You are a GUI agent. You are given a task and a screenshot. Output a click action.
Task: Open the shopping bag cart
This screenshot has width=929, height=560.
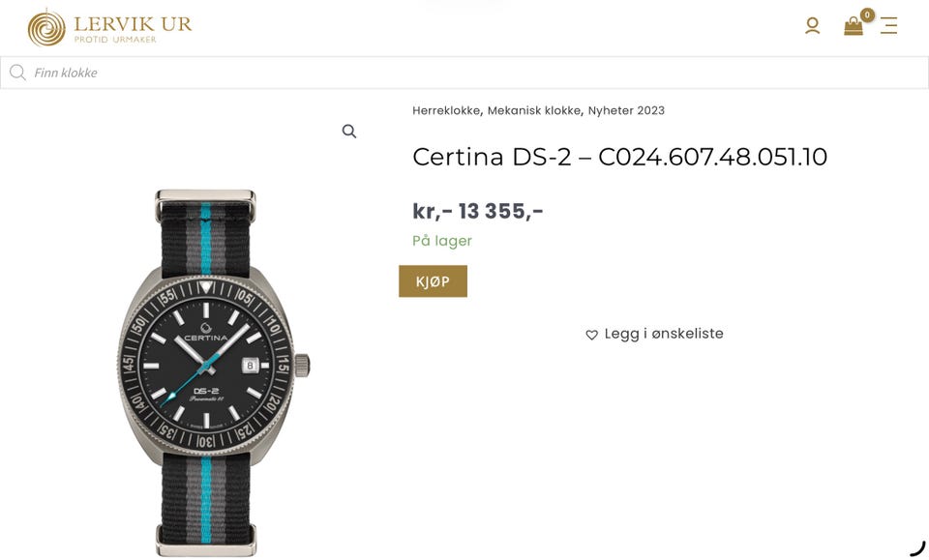pyautogui.click(x=854, y=26)
